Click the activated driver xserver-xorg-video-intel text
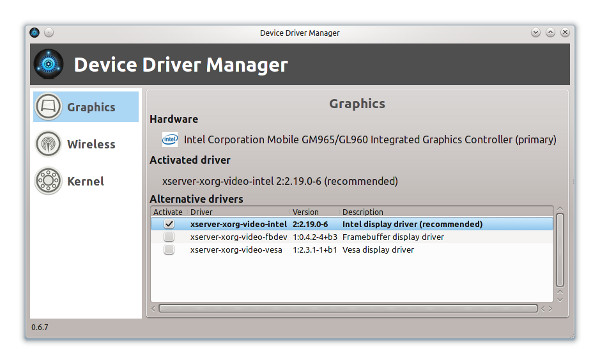 click(x=280, y=181)
